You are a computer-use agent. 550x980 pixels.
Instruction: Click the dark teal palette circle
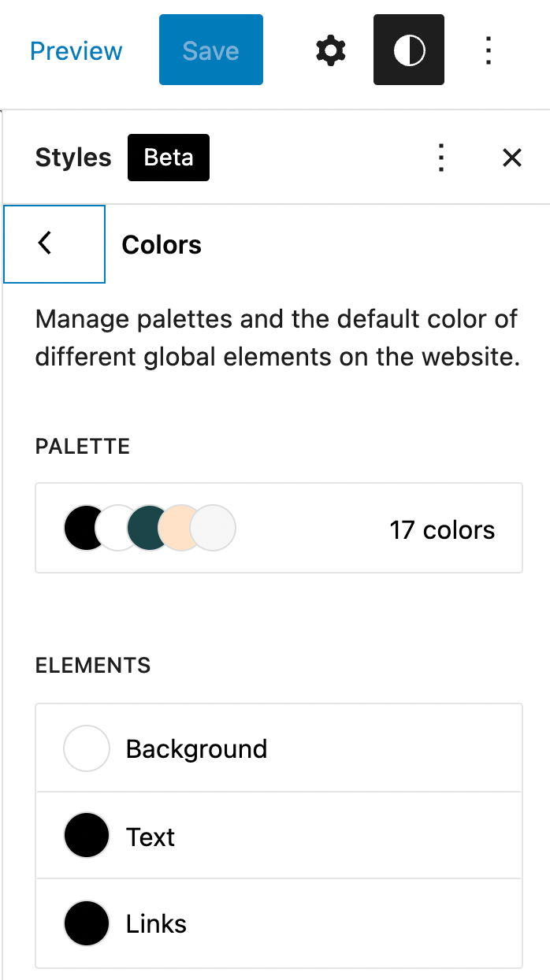tap(146, 528)
